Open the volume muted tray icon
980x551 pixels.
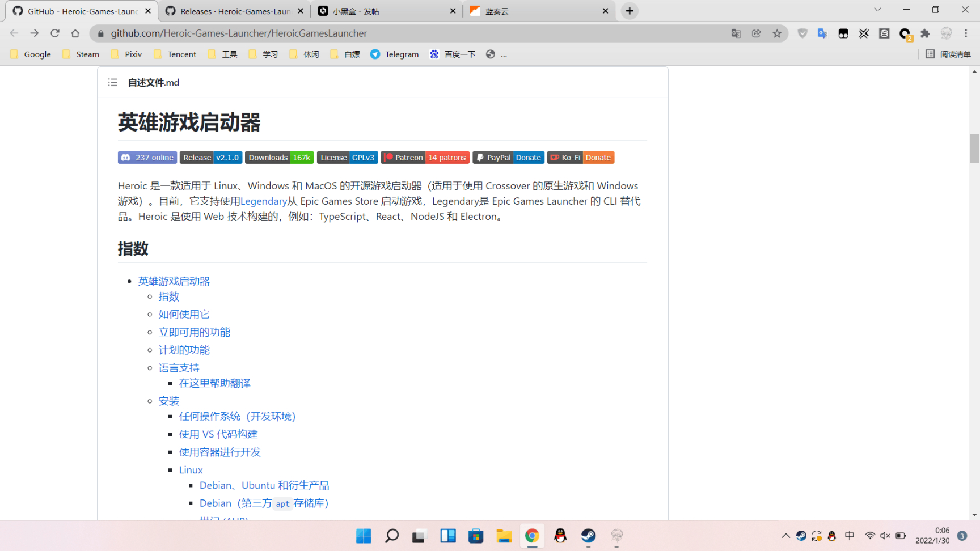[x=885, y=536]
